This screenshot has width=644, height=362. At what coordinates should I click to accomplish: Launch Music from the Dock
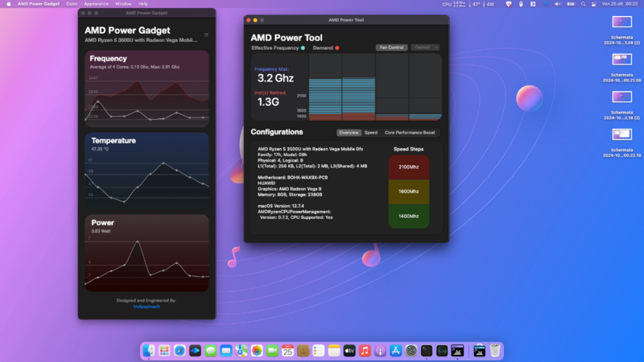point(365,351)
